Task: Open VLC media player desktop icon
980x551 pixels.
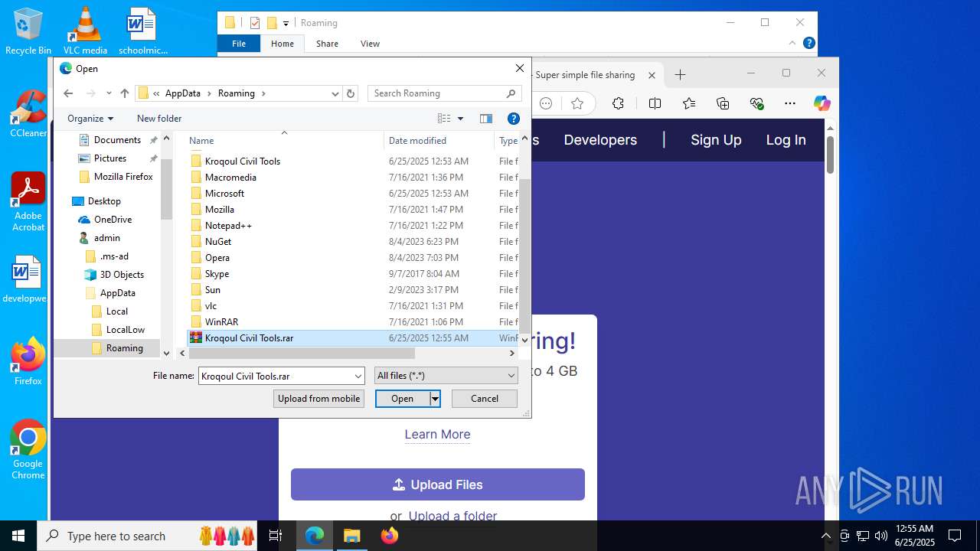Action: pos(85,31)
